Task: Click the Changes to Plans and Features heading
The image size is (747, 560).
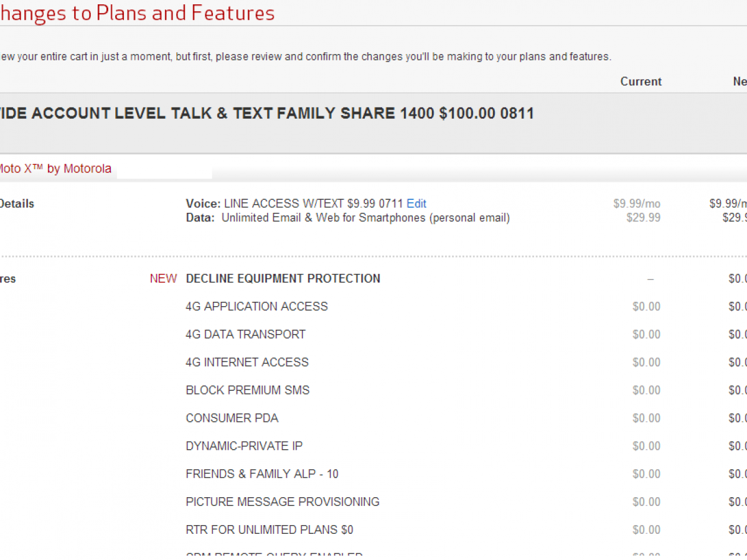Action: pos(137,13)
